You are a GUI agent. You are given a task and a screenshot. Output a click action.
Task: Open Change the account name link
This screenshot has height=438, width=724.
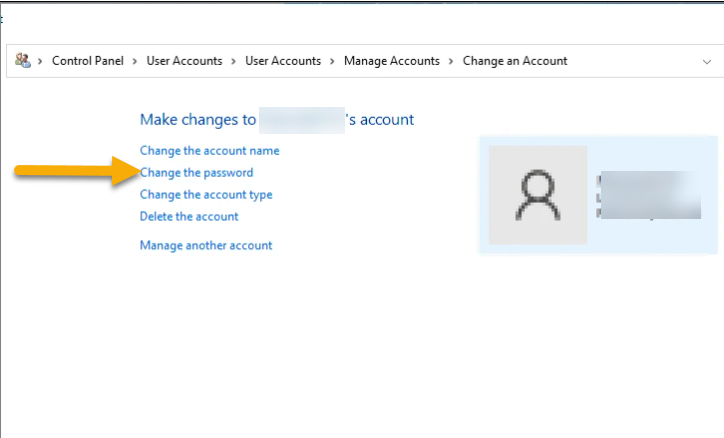pyautogui.click(x=209, y=151)
